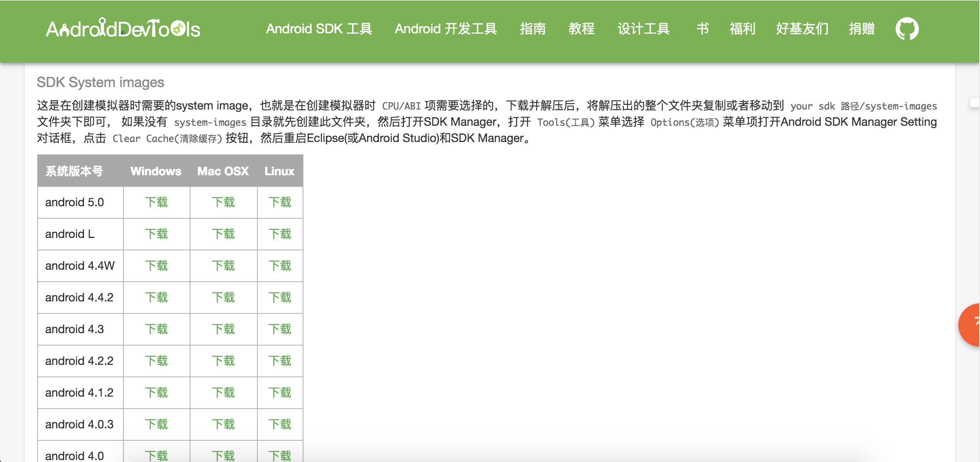The width and height of the screenshot is (980, 462).
Task: Download android 4.4.2 image for Windows
Action: pos(156,297)
